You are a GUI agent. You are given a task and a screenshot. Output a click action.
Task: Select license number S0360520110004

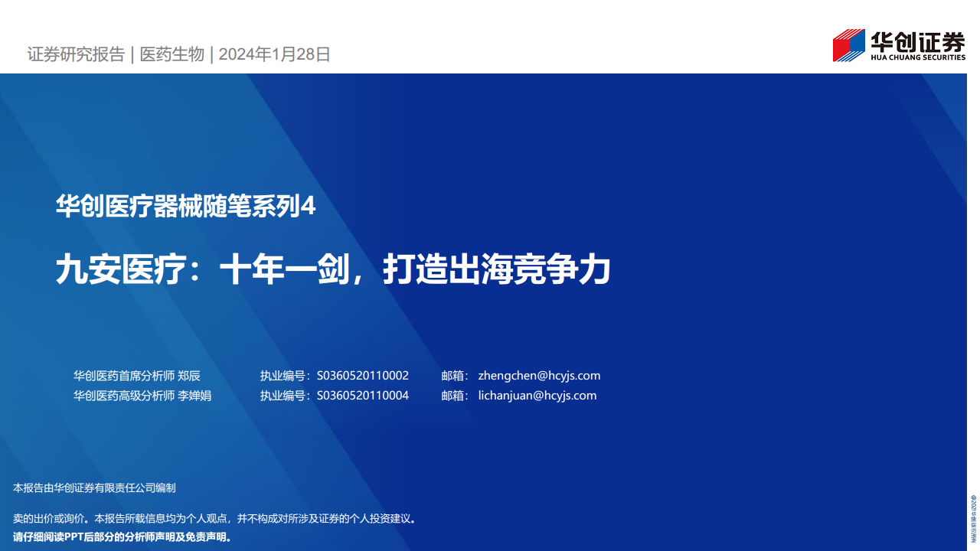363,396
